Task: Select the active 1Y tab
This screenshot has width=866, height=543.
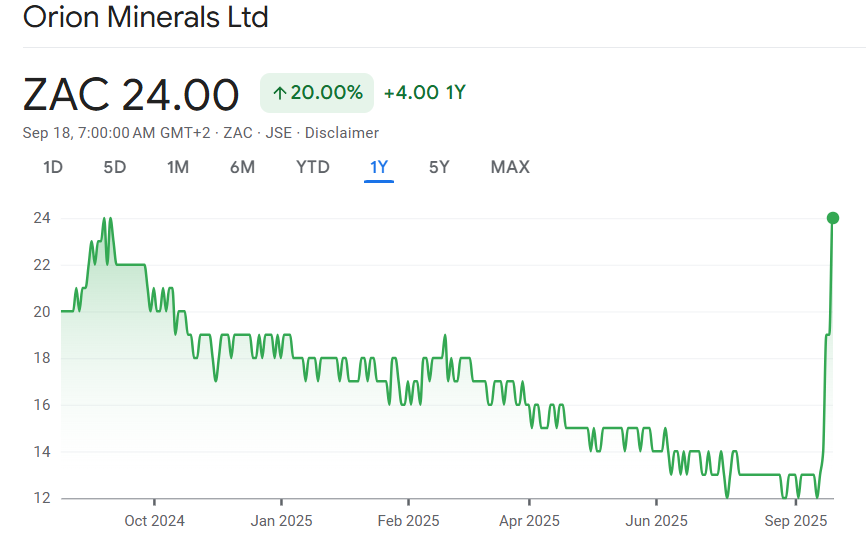Action: coord(379,167)
